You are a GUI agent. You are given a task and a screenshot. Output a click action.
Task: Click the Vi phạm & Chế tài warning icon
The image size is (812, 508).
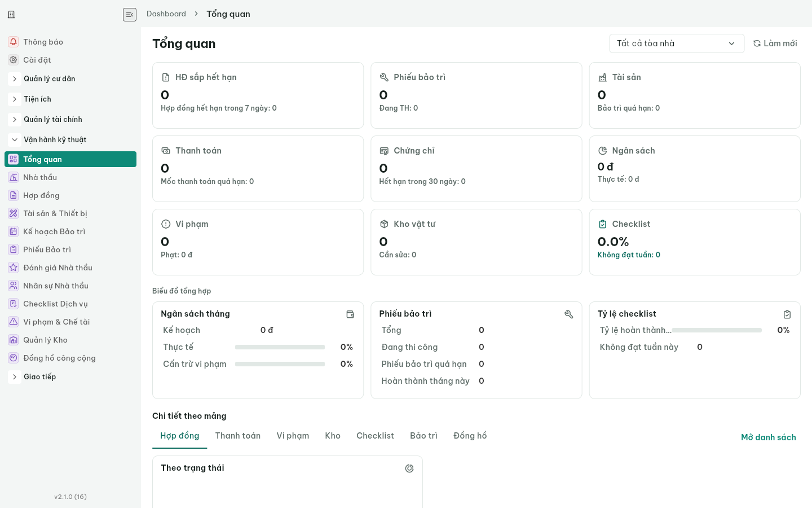point(14,322)
